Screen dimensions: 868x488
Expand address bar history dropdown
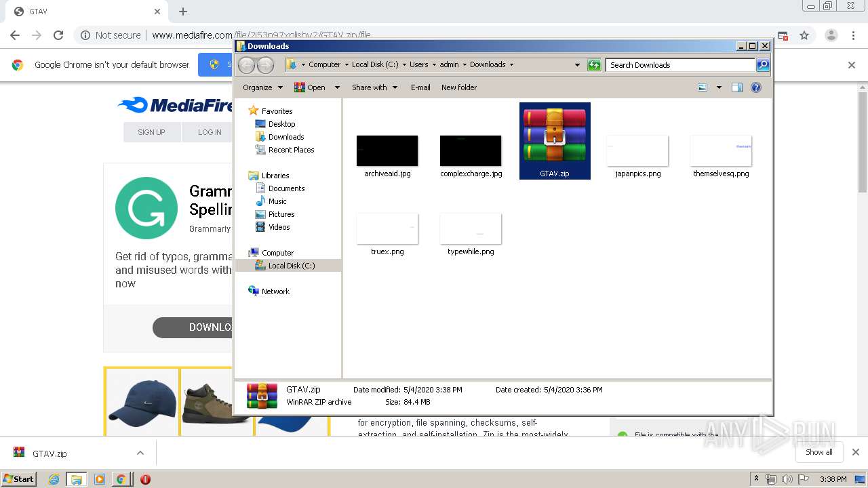[577, 65]
